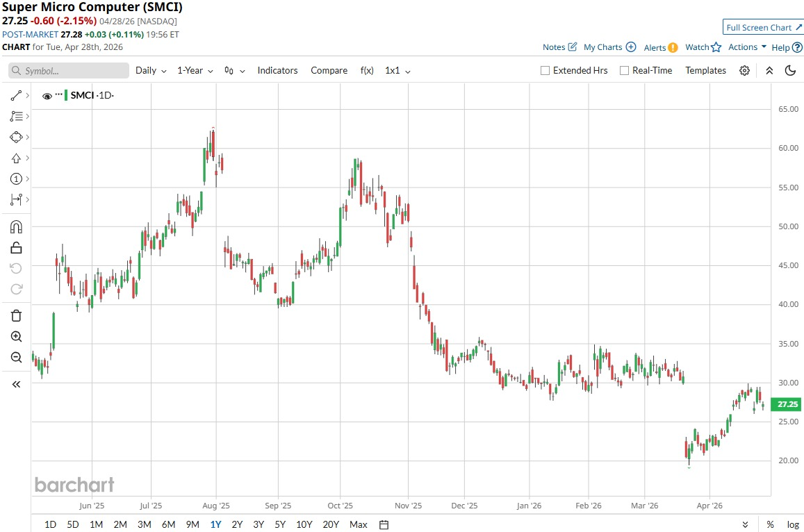This screenshot has height=532, width=804.
Task: Enable the Real-Time checkbox
Action: pyautogui.click(x=624, y=71)
